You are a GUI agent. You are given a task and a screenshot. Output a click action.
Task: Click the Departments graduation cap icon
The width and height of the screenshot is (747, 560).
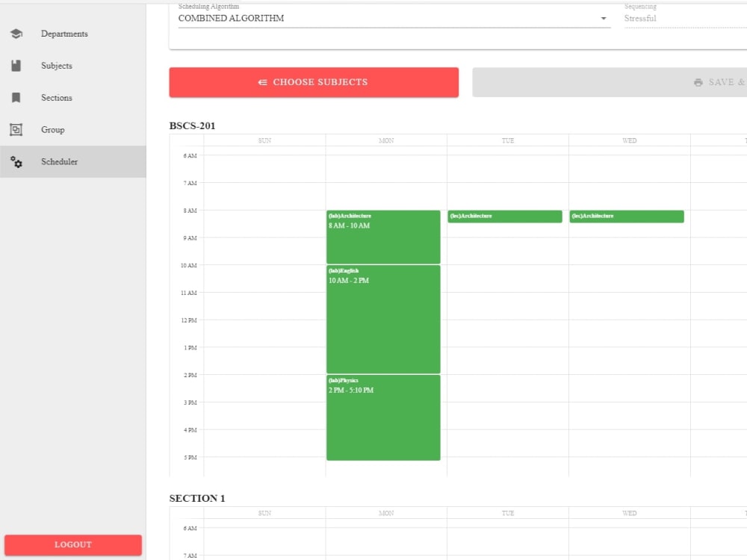pyautogui.click(x=16, y=33)
